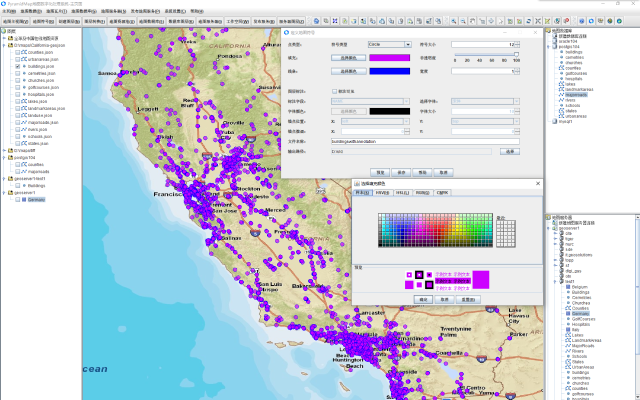Collapse the D:\maps\California-geojson folder node
640x400 pixels.
point(4,45)
